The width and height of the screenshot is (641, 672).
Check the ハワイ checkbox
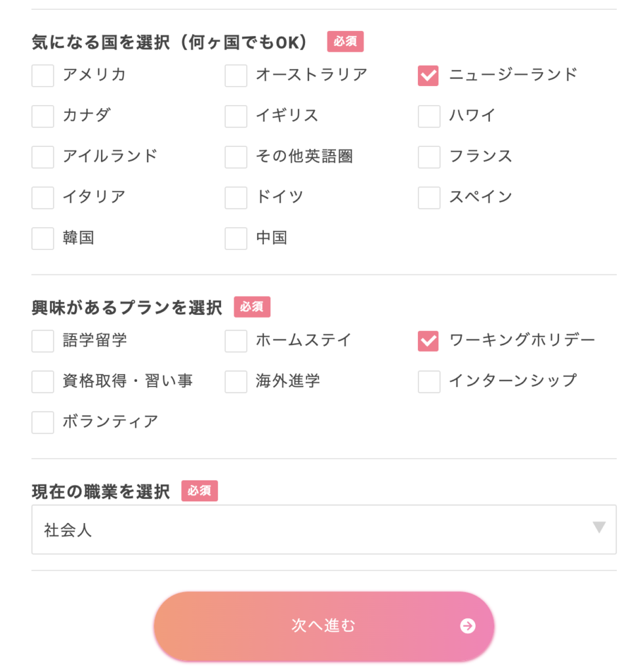click(x=428, y=116)
